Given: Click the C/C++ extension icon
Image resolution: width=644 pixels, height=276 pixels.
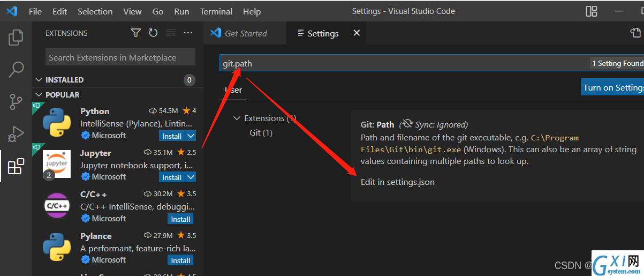Looking at the screenshot, I should [x=57, y=206].
